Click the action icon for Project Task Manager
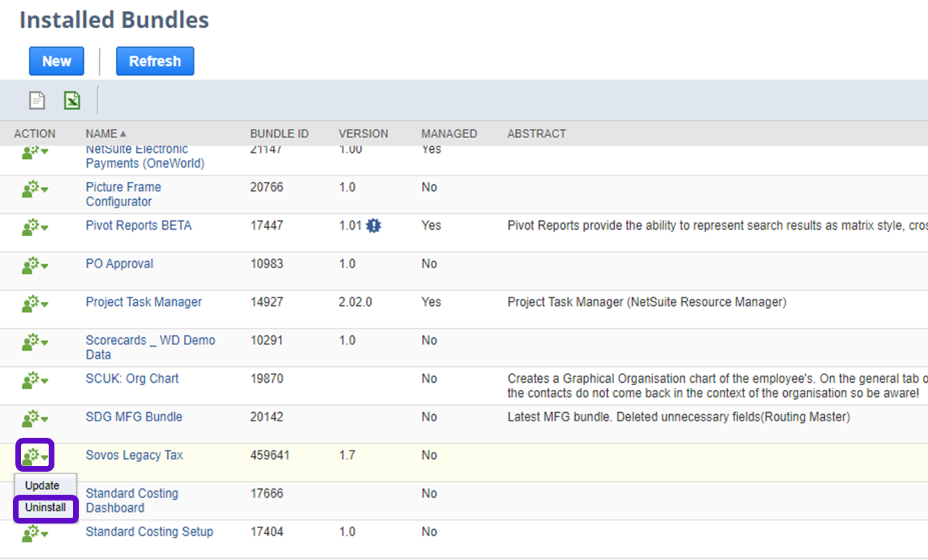The height and width of the screenshot is (560, 928). point(35,304)
